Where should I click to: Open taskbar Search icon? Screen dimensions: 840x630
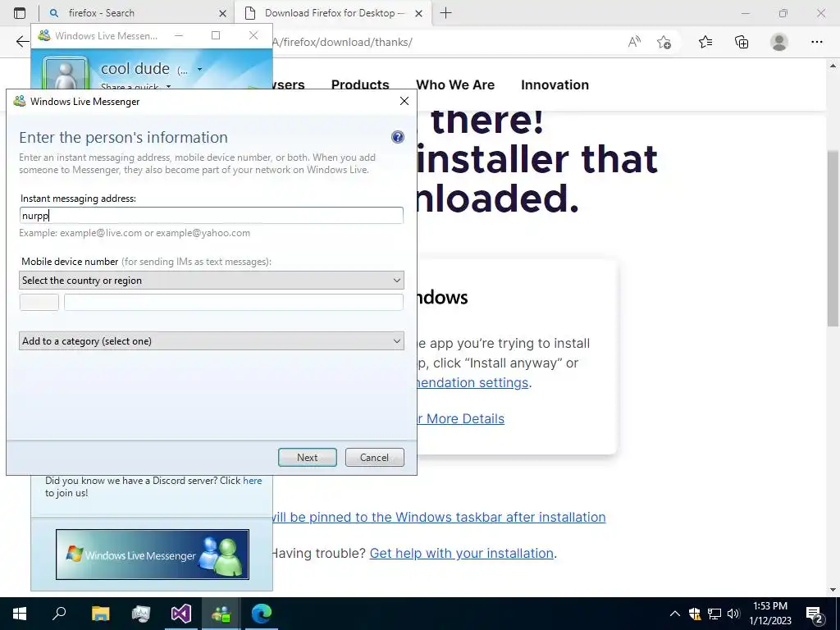point(59,614)
